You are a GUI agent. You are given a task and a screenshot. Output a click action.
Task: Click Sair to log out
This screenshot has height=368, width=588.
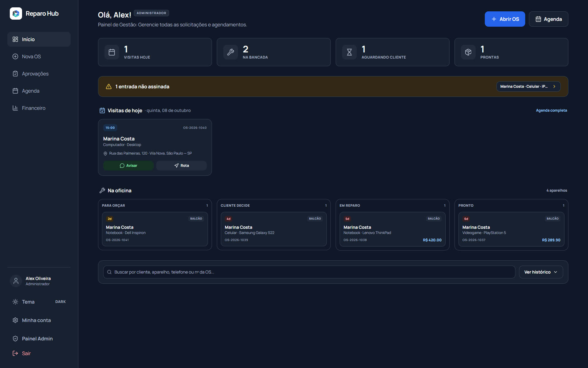[x=39, y=353]
